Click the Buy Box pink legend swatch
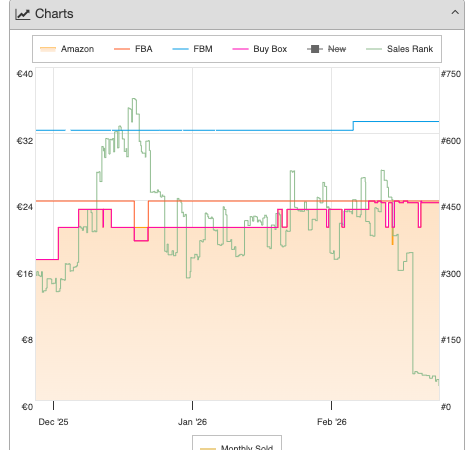Screen dimensions: 474x450 (x=240, y=49)
